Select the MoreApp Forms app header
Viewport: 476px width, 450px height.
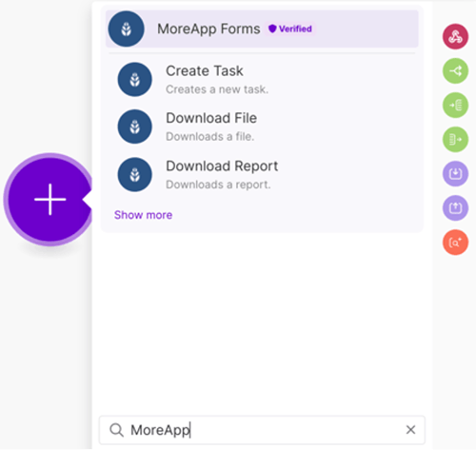tap(262, 29)
